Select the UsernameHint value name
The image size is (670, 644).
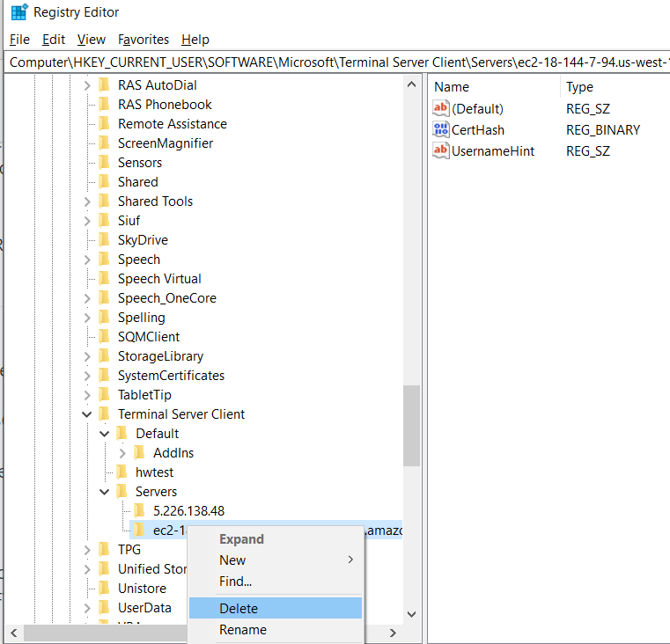pos(493,150)
